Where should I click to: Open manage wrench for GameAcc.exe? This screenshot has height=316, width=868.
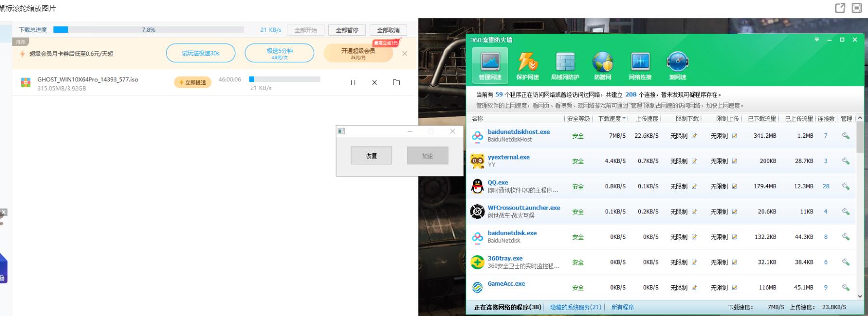(846, 288)
